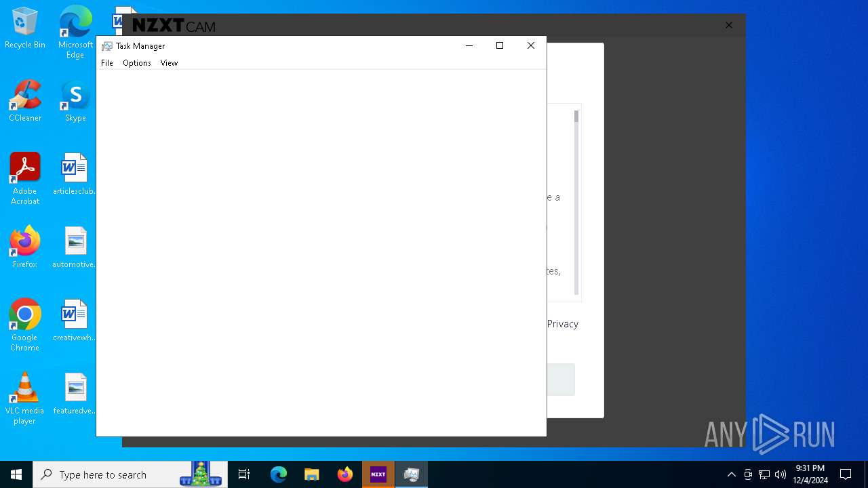Click Task Manager title bar icon

pos(106,46)
